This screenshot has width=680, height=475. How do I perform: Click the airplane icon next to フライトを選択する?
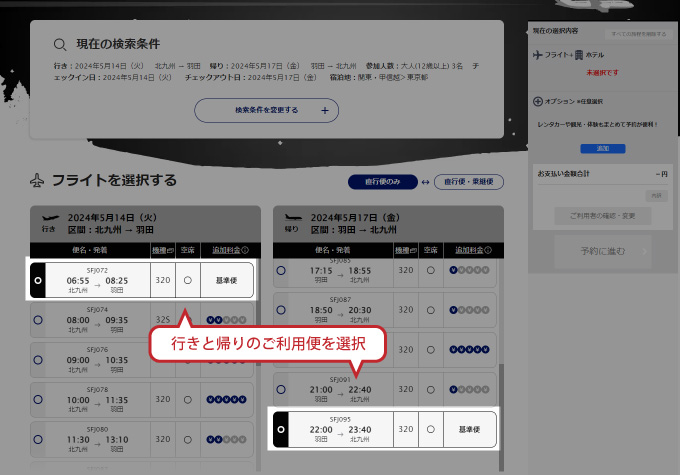click(38, 181)
